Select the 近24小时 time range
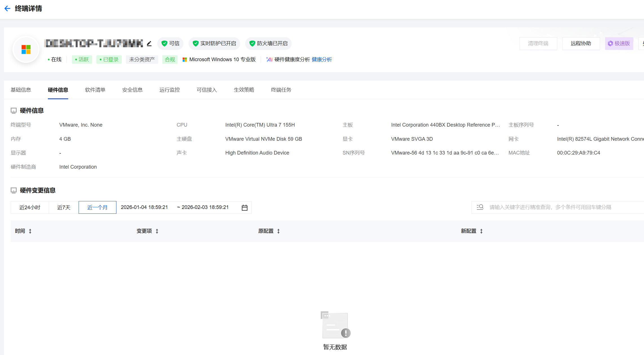 point(30,208)
